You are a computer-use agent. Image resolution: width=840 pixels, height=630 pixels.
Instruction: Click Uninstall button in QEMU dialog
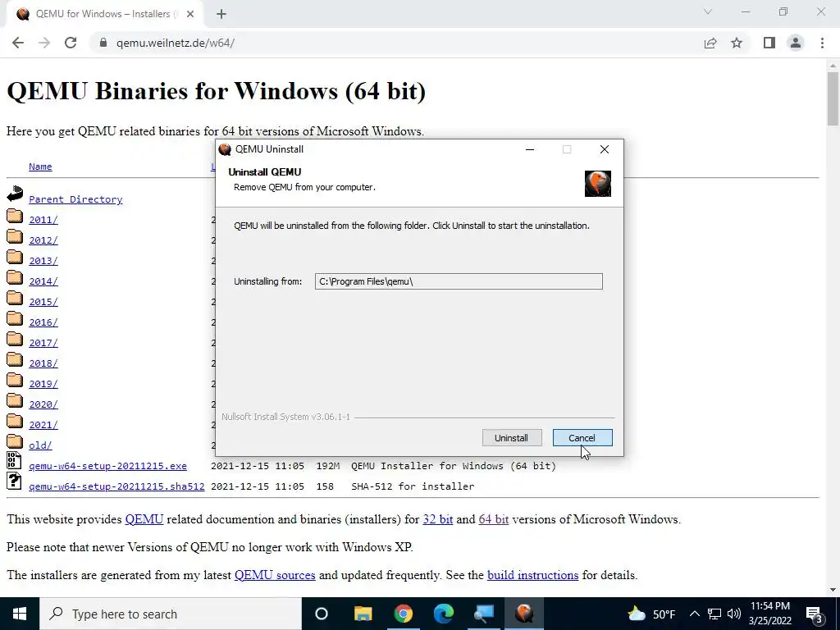click(512, 438)
